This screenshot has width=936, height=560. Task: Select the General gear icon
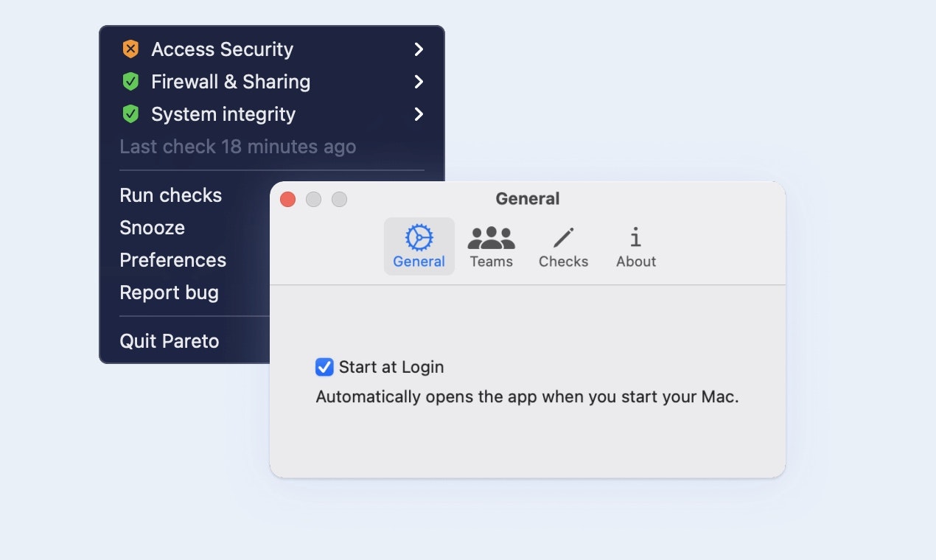click(x=419, y=237)
